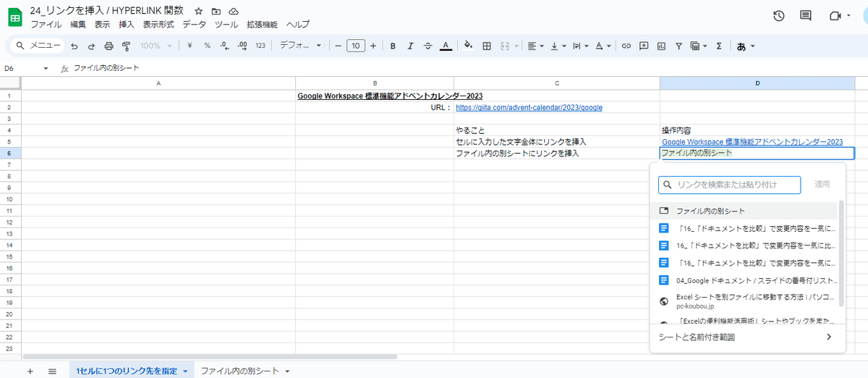Viewport: 868px width, 378px height.
Task: Open the 表示形式 menu
Action: click(158, 25)
